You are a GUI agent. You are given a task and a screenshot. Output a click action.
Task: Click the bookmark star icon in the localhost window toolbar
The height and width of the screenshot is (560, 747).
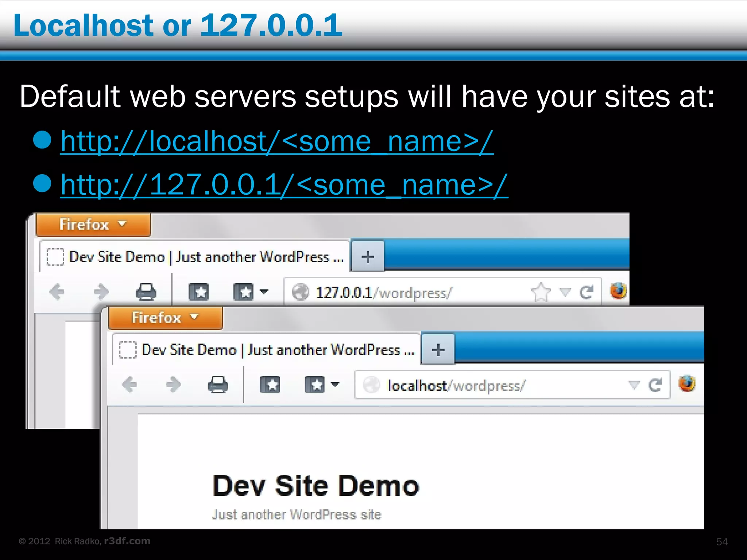pyautogui.click(x=270, y=385)
